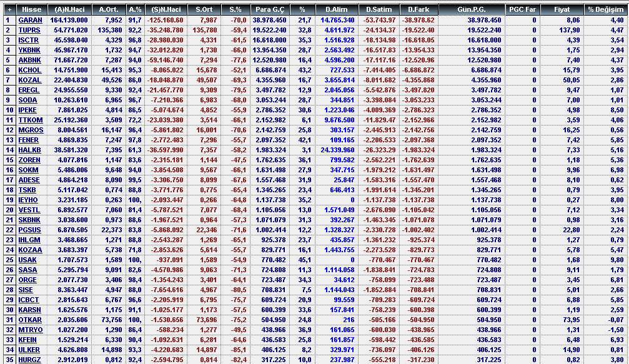The height and width of the screenshot is (364, 629).
Task: Select the OTKAR stock link
Action: 30,320
